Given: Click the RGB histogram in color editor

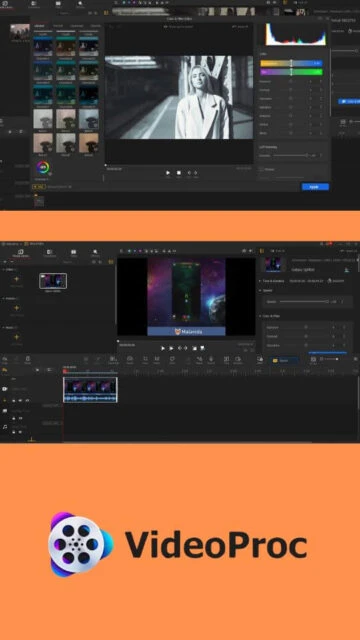Looking at the screenshot, I should (296, 34).
